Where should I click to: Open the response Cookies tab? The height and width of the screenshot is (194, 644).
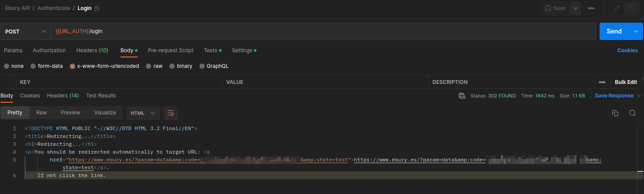click(x=30, y=96)
